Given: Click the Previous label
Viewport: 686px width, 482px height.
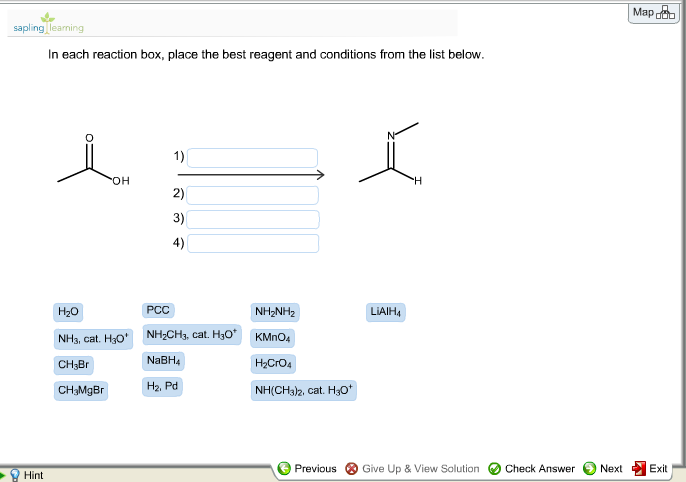Looking at the screenshot, I should coord(315,469).
